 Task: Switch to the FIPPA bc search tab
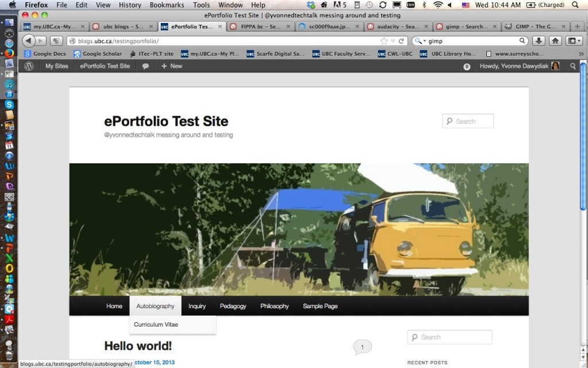tap(261, 26)
